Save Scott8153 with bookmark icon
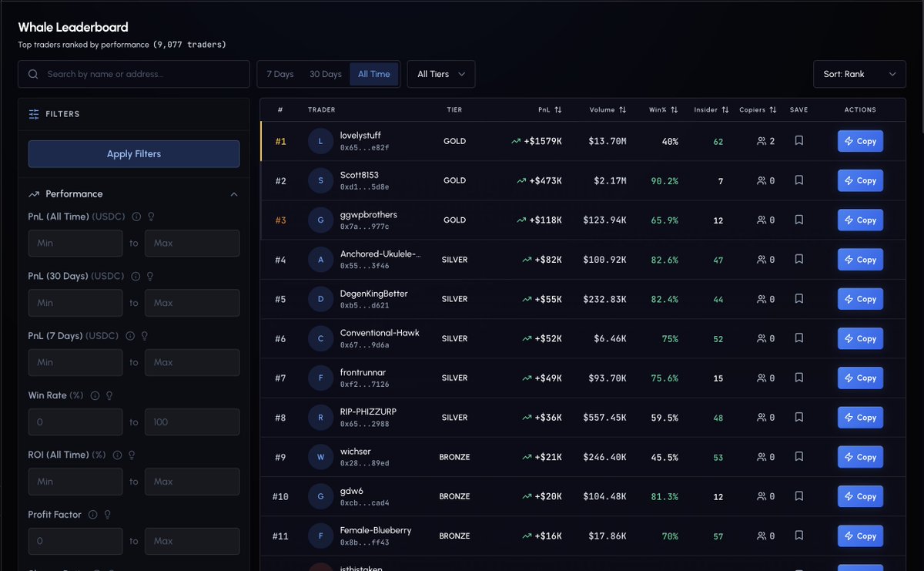924x571 pixels. click(798, 180)
